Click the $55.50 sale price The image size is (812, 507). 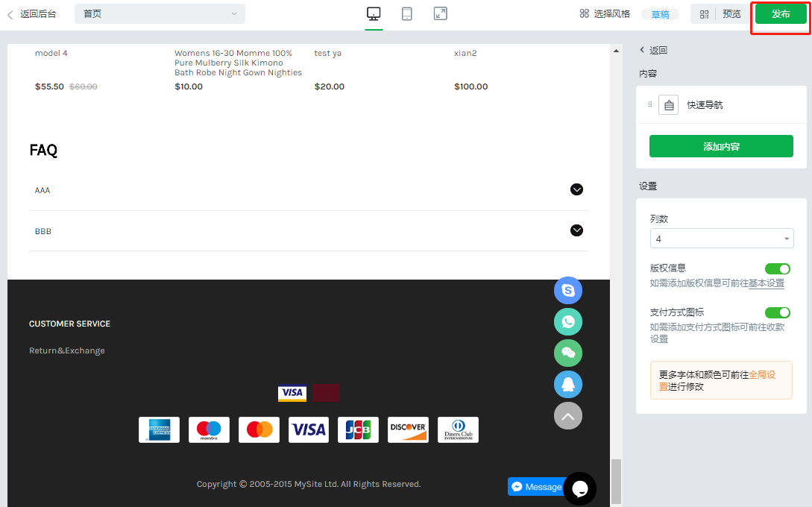click(x=49, y=86)
